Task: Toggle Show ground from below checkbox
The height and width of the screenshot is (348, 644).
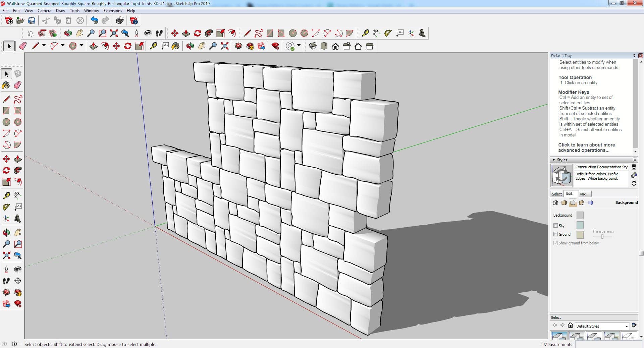Action: [555, 243]
